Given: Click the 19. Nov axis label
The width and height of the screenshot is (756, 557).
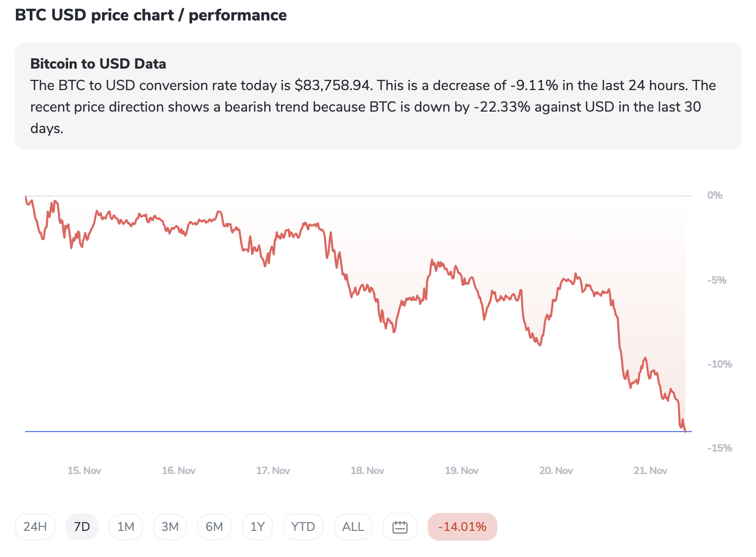Looking at the screenshot, I should (x=461, y=470).
